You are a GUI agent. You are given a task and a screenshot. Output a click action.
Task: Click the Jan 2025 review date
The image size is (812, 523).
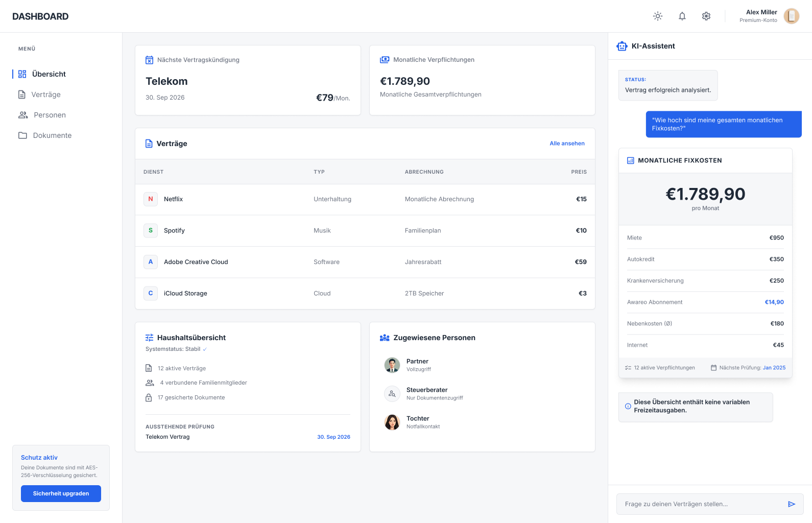[774, 368]
